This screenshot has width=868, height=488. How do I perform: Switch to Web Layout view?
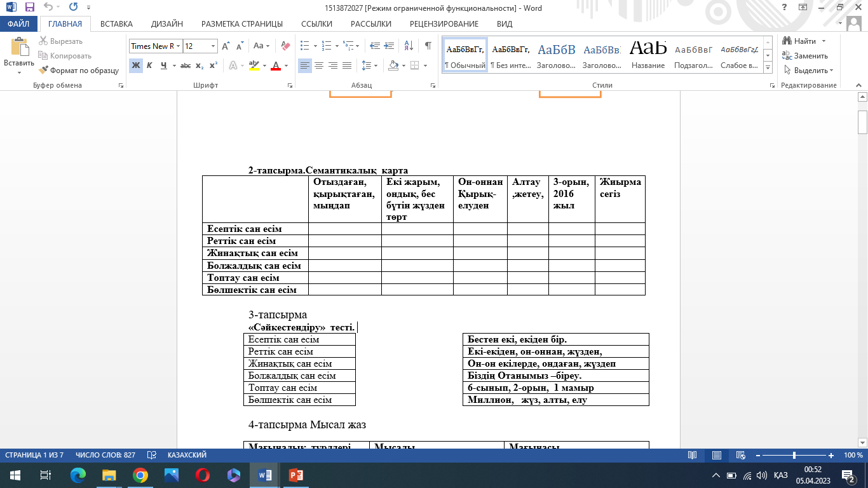click(x=742, y=455)
